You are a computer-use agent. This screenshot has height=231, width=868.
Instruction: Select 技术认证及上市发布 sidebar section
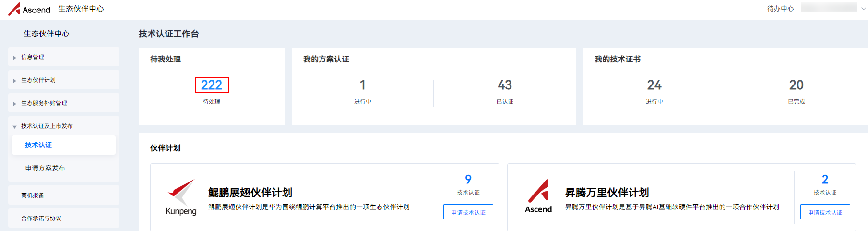pyautogui.click(x=64, y=126)
